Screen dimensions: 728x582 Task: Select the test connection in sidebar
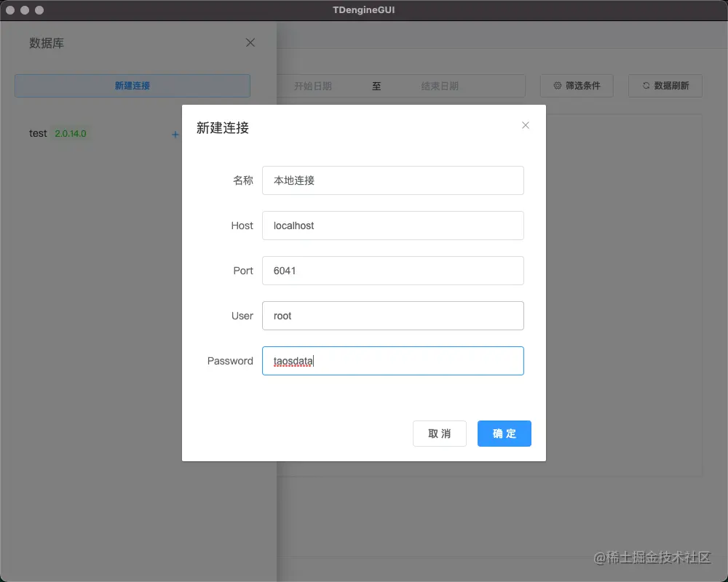(38, 134)
